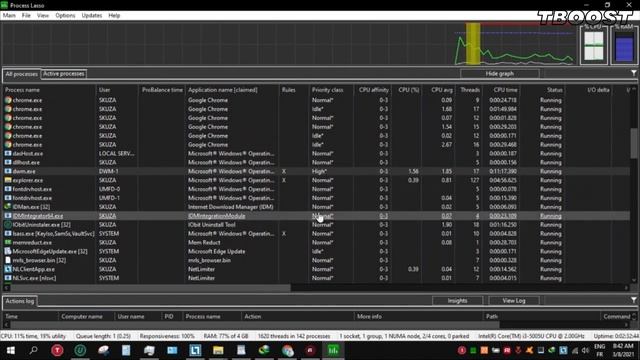The width and height of the screenshot is (640, 360).
Task: Click the memreduct.exe process icon
Action: (x=8, y=242)
